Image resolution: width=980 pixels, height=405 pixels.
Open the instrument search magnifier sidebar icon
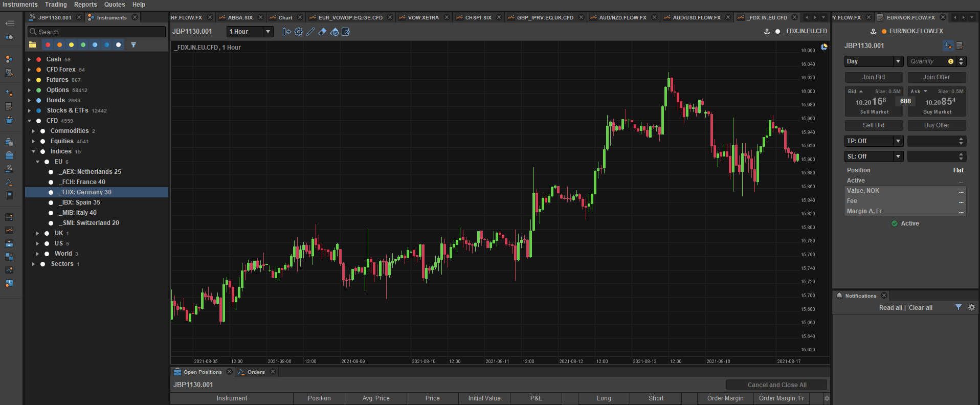click(x=9, y=73)
